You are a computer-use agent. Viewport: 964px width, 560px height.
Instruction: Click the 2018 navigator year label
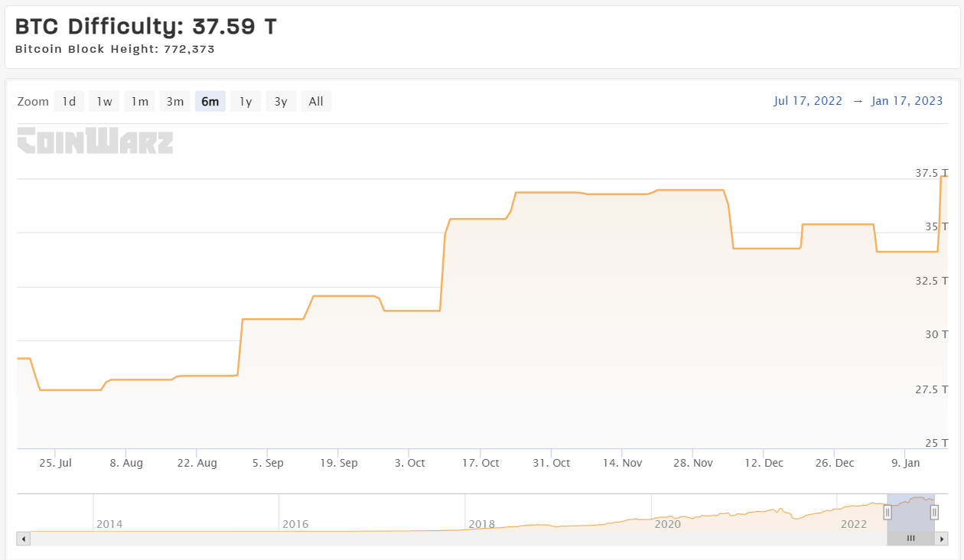tap(482, 524)
